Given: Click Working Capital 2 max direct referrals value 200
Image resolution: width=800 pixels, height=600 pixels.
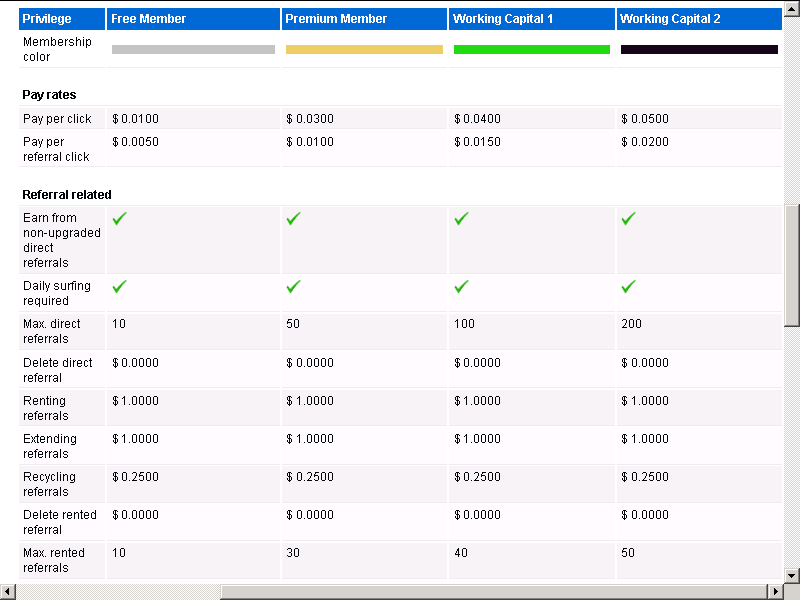Looking at the screenshot, I should 632,324.
